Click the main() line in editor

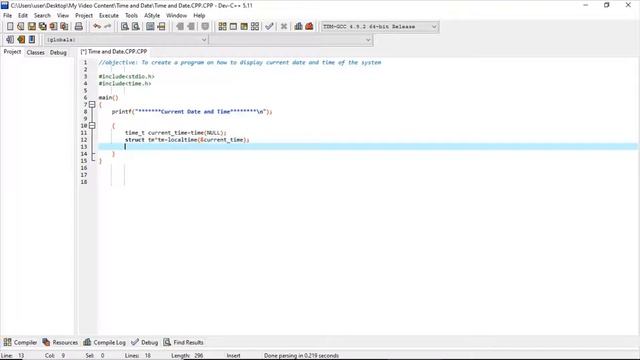coord(108,98)
